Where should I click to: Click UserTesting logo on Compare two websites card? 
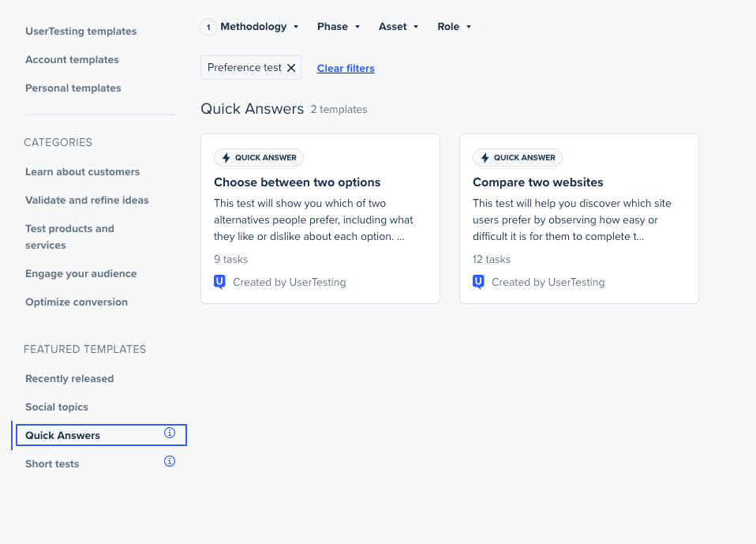pos(479,282)
